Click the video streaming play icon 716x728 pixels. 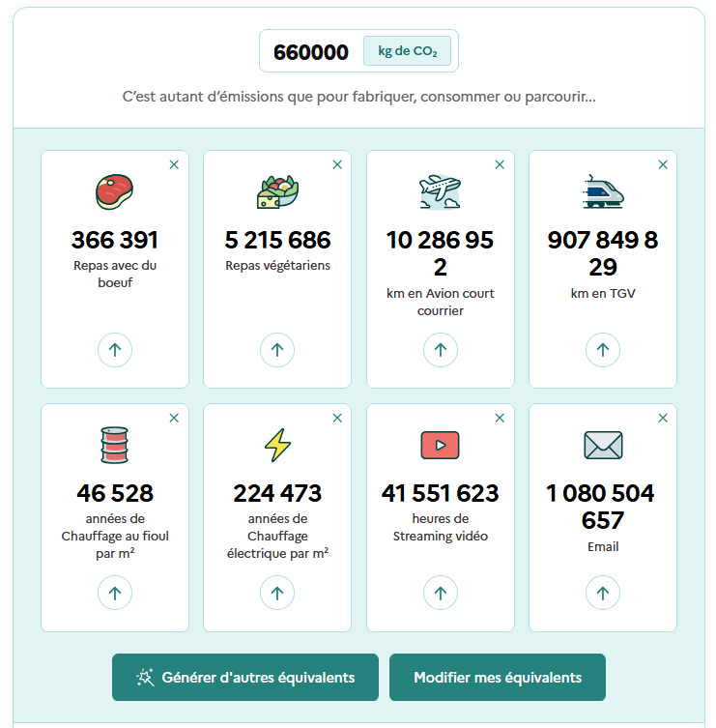click(440, 445)
